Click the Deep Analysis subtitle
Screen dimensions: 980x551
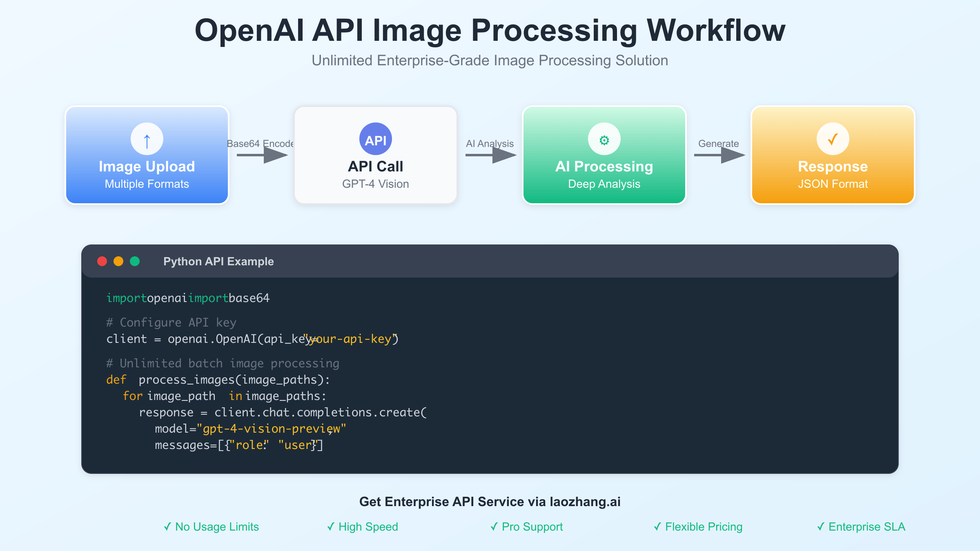(604, 184)
